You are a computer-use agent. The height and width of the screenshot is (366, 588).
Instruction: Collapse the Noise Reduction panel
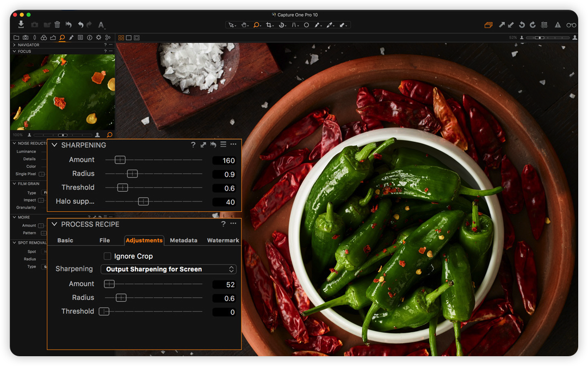(x=15, y=143)
